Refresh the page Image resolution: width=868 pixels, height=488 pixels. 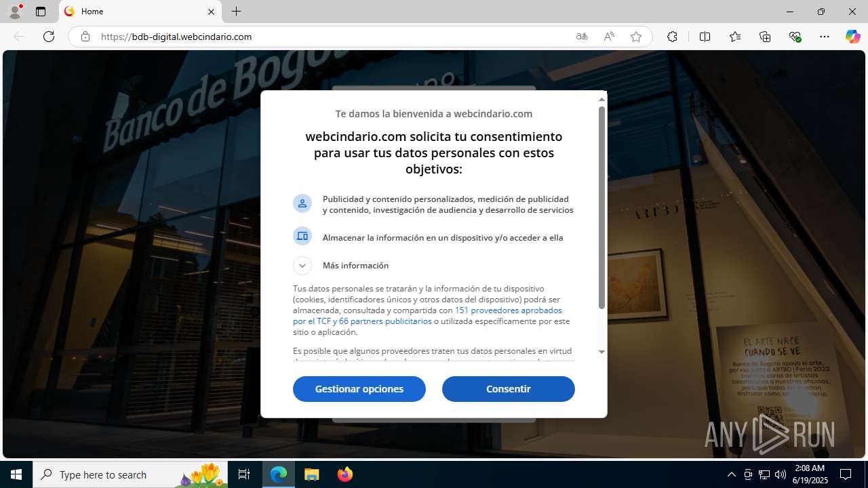click(49, 37)
